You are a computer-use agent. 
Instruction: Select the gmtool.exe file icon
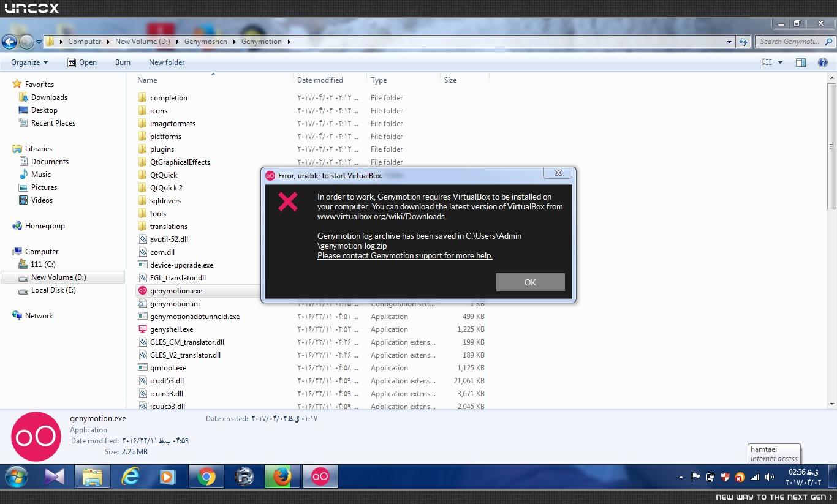pos(142,368)
